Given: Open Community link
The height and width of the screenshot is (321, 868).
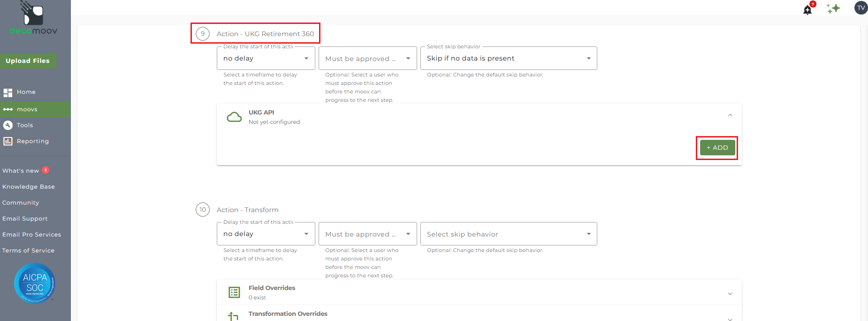Looking at the screenshot, I should 21,203.
